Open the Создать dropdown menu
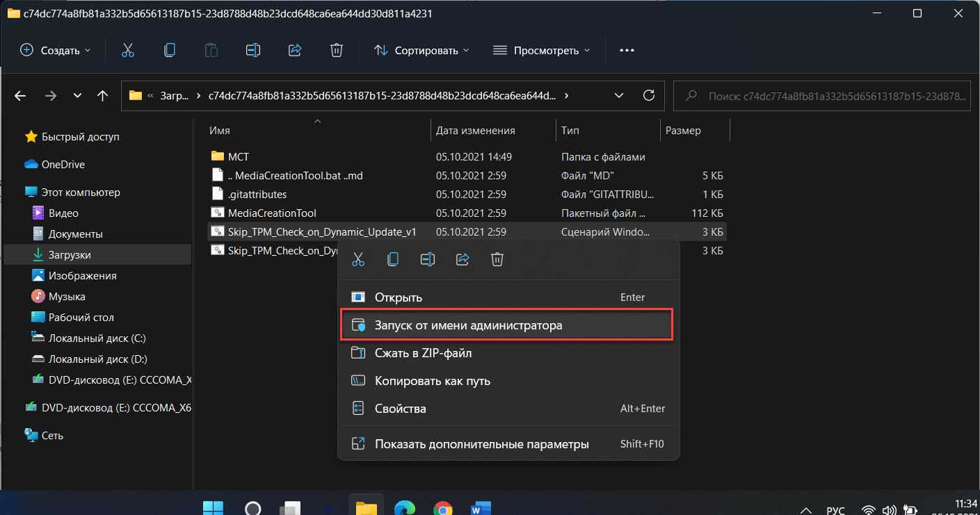The height and width of the screenshot is (515, 980). point(56,50)
